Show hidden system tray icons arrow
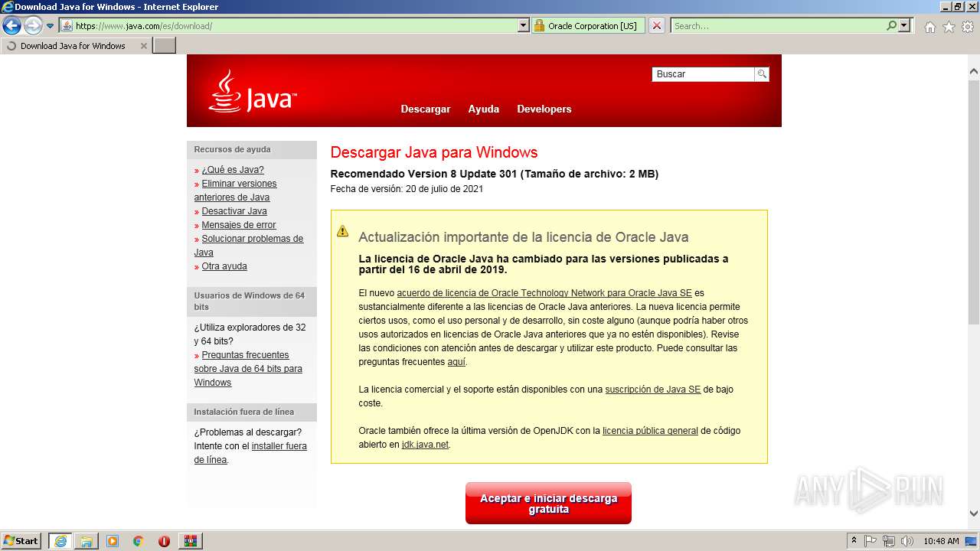Image resolution: width=980 pixels, height=551 pixels. pyautogui.click(x=854, y=541)
